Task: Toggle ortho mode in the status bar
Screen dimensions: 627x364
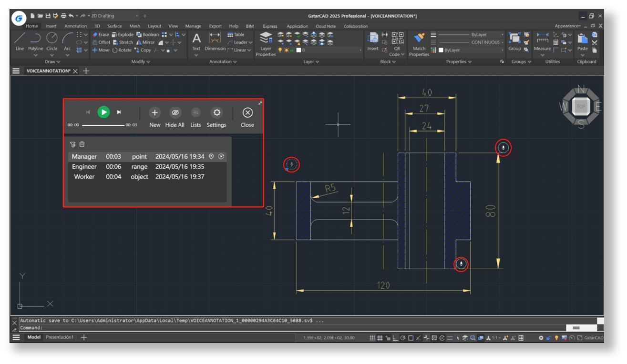Action: [395, 338]
